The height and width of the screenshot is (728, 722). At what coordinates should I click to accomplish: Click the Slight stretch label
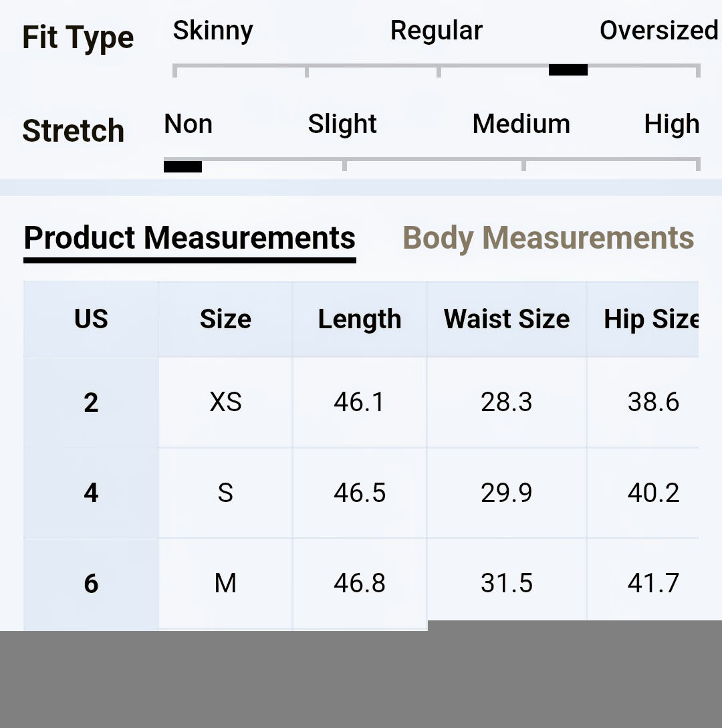[x=342, y=124]
